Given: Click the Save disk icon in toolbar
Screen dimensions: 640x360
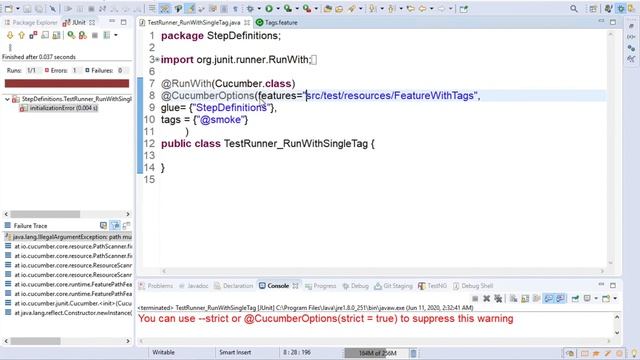Looking at the screenshot, I should point(27,9).
